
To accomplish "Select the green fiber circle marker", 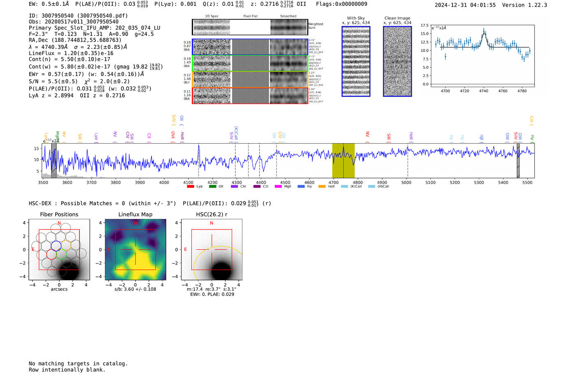I will (x=61, y=255).
